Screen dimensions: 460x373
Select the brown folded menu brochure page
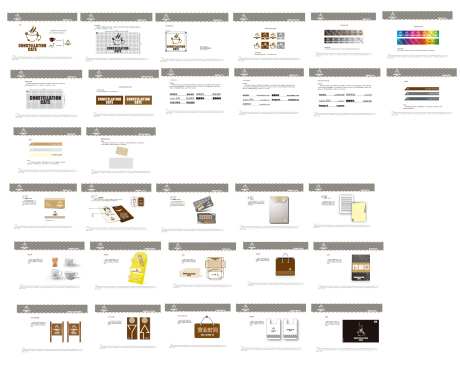point(116,207)
